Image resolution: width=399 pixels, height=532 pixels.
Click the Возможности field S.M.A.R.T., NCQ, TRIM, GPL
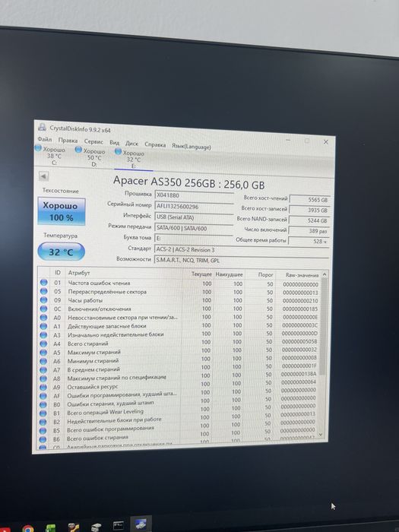coord(241,261)
